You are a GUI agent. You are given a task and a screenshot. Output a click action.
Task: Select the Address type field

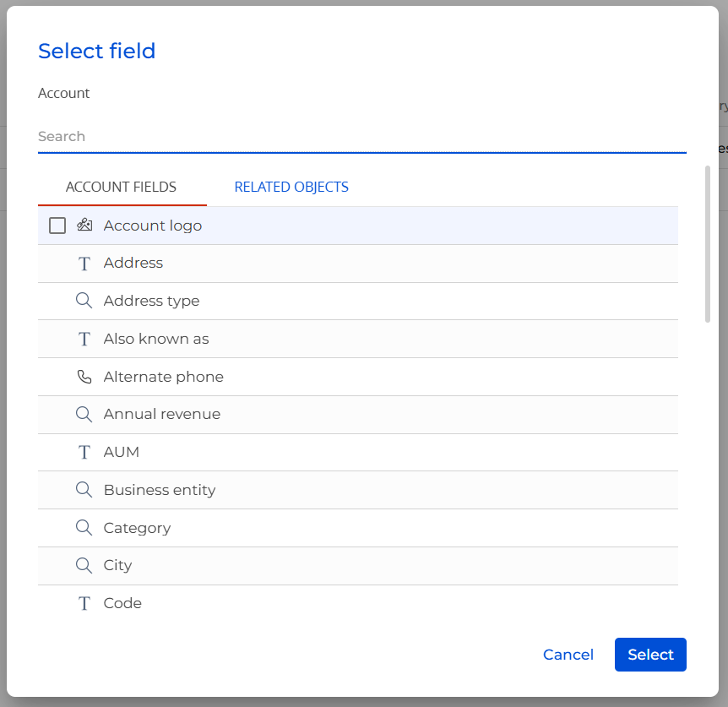point(358,302)
